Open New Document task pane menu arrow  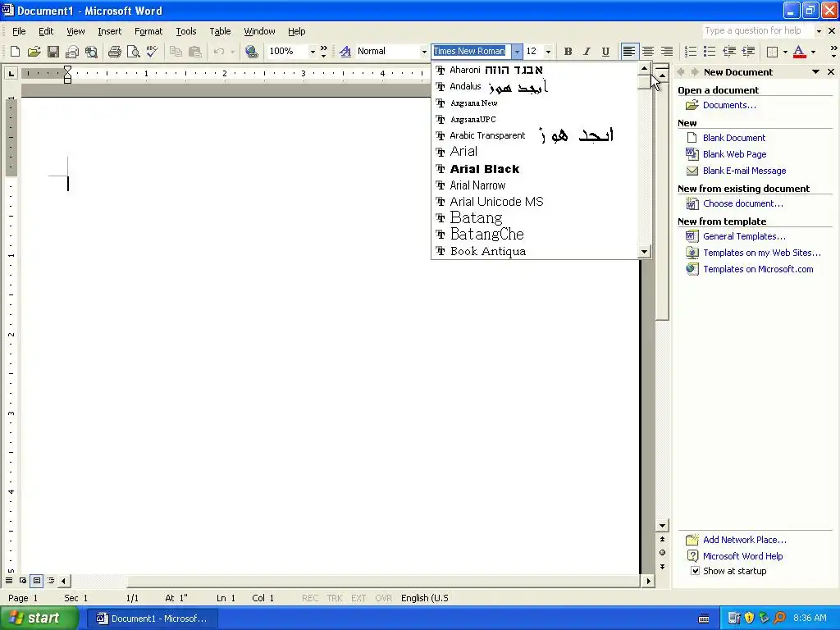[815, 72]
